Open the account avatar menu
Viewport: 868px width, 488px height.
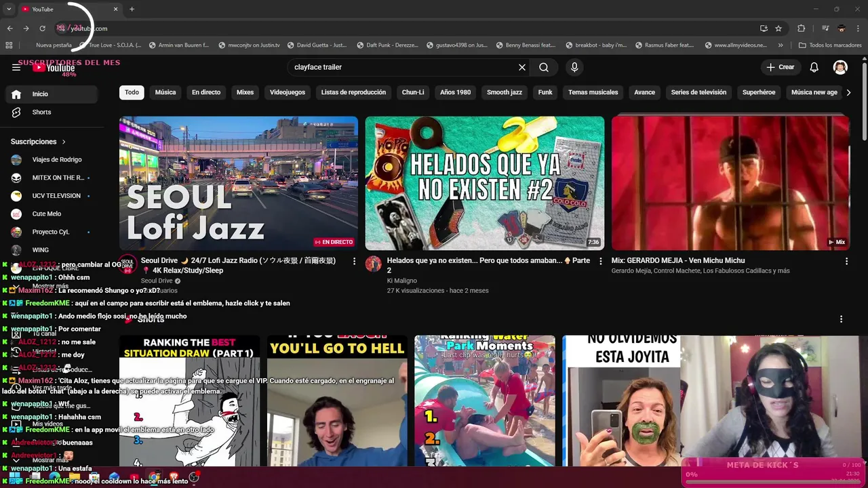[x=840, y=67]
